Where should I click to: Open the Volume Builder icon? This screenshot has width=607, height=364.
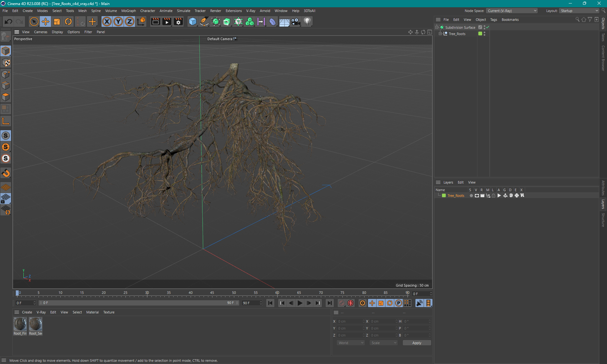[250, 21]
